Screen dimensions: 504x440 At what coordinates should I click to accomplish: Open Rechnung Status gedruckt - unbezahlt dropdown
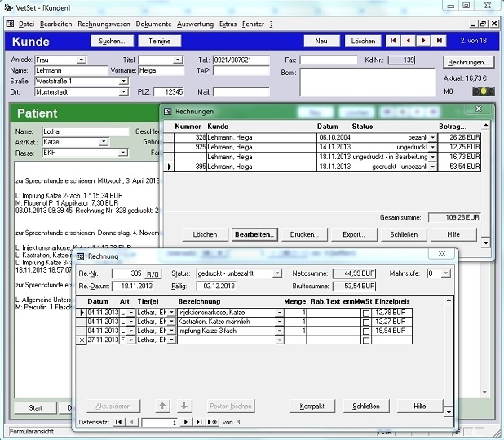(277, 273)
